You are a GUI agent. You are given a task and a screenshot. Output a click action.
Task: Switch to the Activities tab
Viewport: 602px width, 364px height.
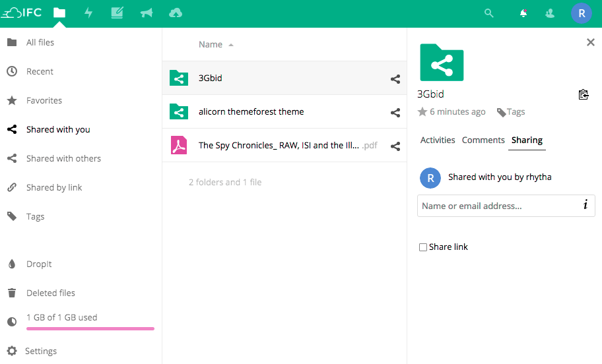(438, 140)
